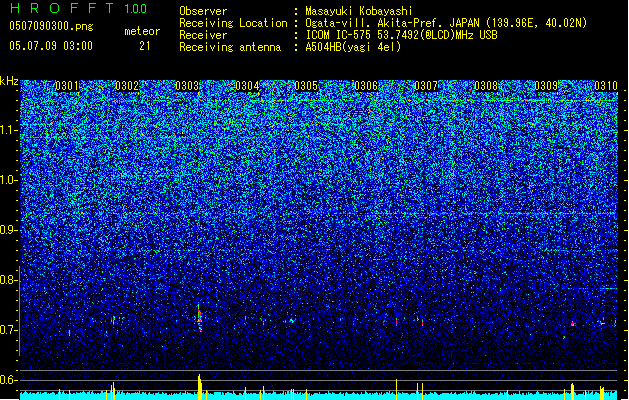Viewport: 629px width, 400px height.
Task: Click the HROFFT 1.0.0 title text
Action: [78, 8]
